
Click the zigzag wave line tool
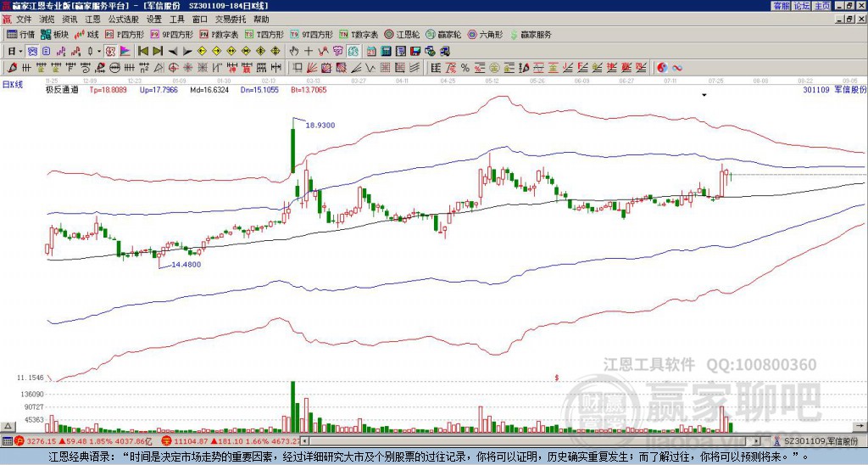click(x=370, y=68)
